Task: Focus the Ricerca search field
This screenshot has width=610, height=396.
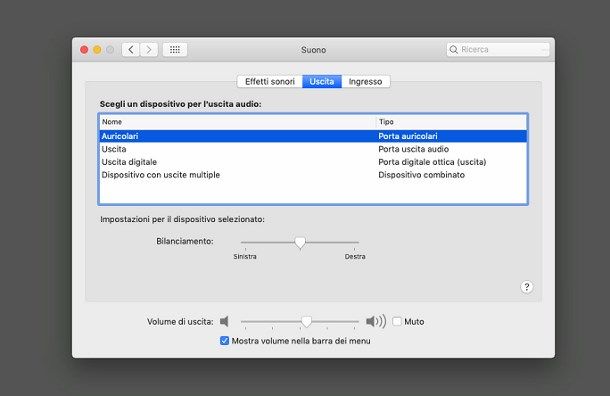Action: (x=498, y=49)
